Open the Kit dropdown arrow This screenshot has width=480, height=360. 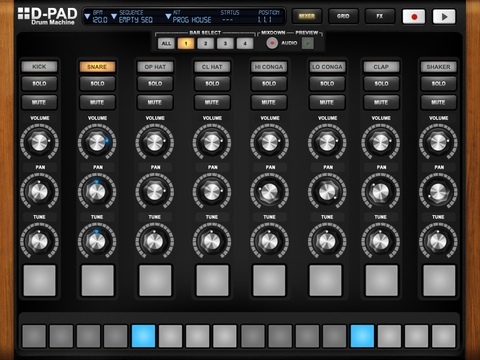pyautogui.click(x=168, y=16)
